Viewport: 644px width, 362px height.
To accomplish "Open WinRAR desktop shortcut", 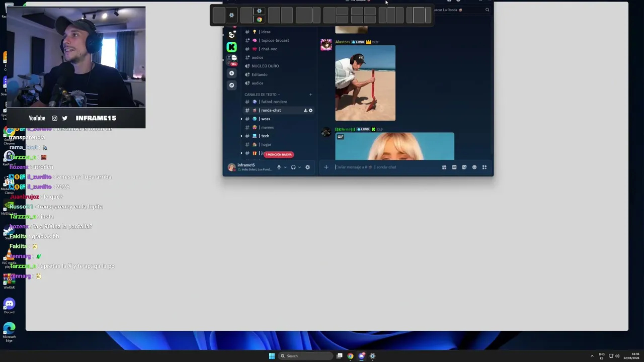I will 9,281.
